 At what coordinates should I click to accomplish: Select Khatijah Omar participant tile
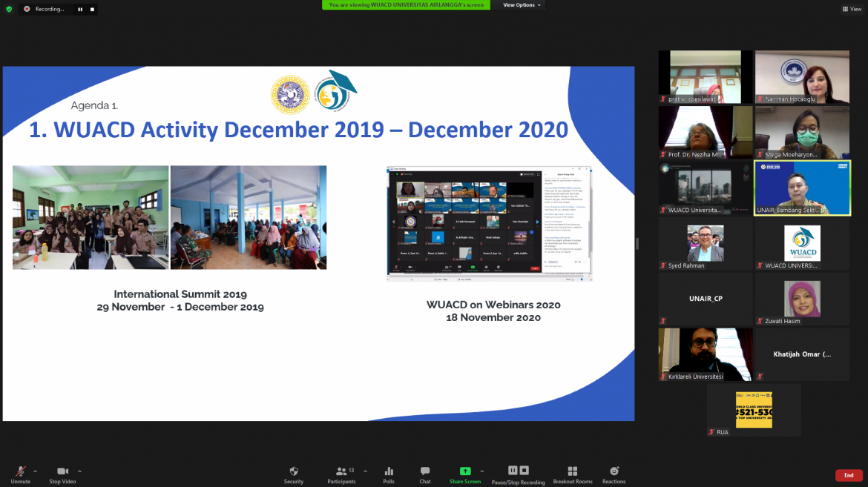tap(802, 354)
